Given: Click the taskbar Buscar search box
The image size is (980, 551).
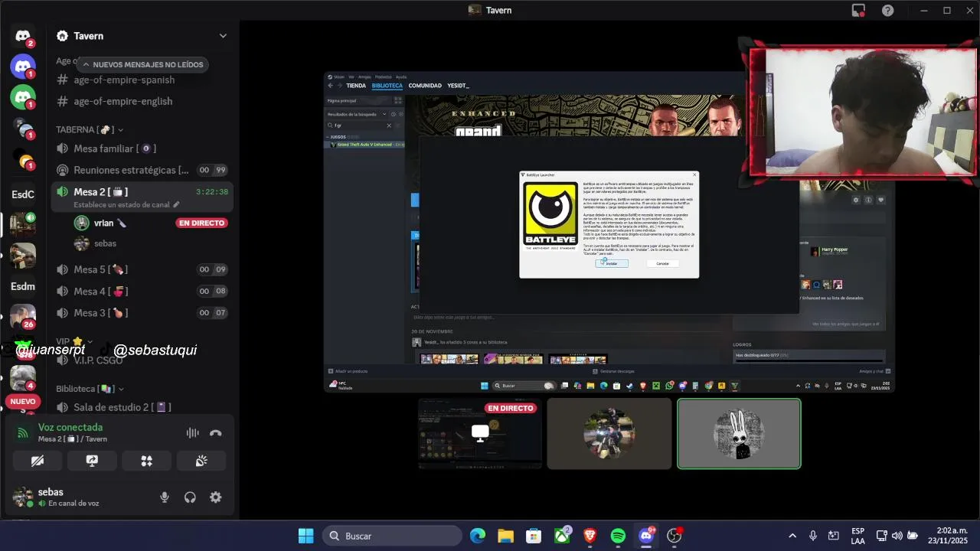Looking at the screenshot, I should click(x=392, y=536).
